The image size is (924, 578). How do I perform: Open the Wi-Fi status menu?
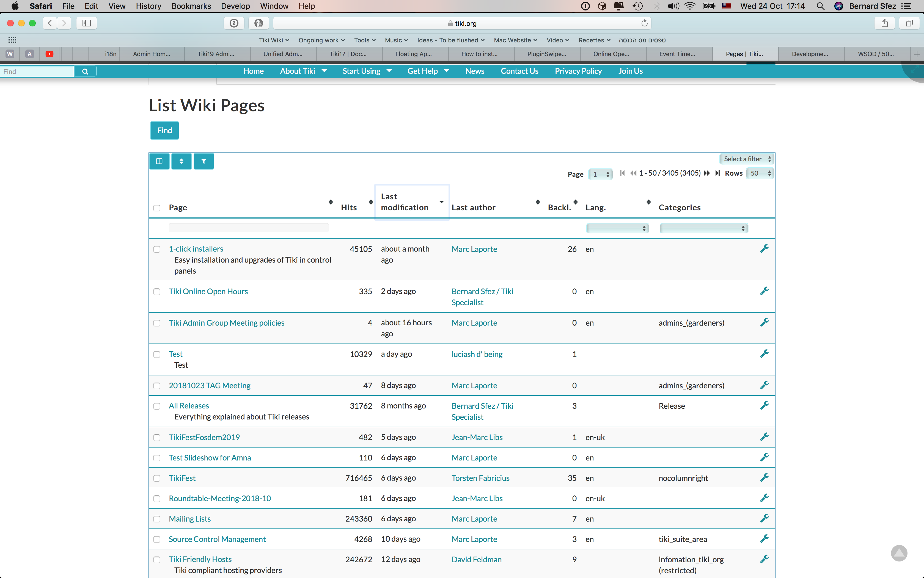coord(690,6)
